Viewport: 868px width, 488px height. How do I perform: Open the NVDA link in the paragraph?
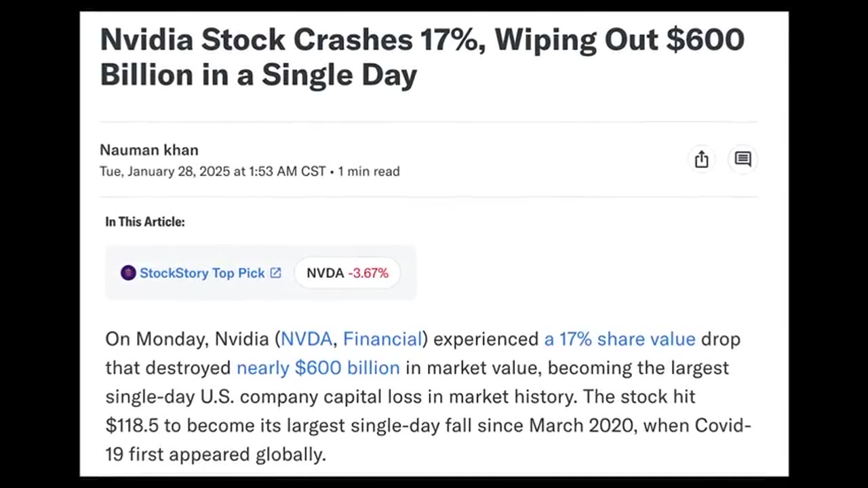pos(307,339)
